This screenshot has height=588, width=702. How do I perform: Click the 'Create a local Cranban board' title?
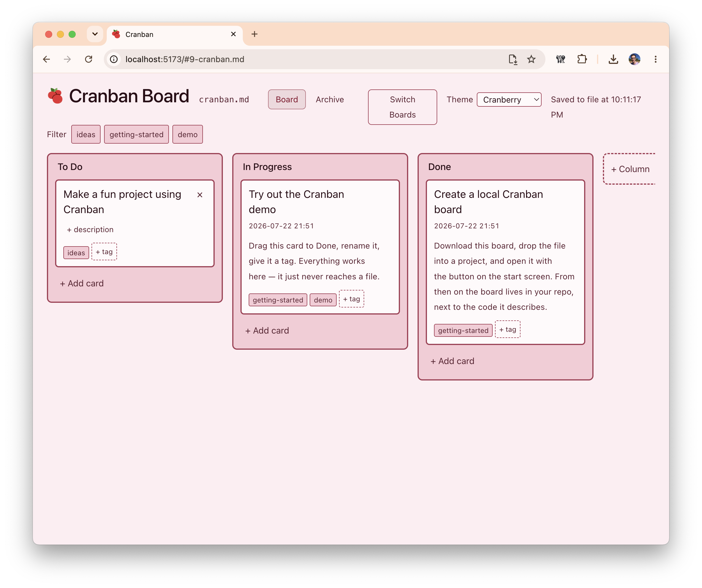point(489,202)
